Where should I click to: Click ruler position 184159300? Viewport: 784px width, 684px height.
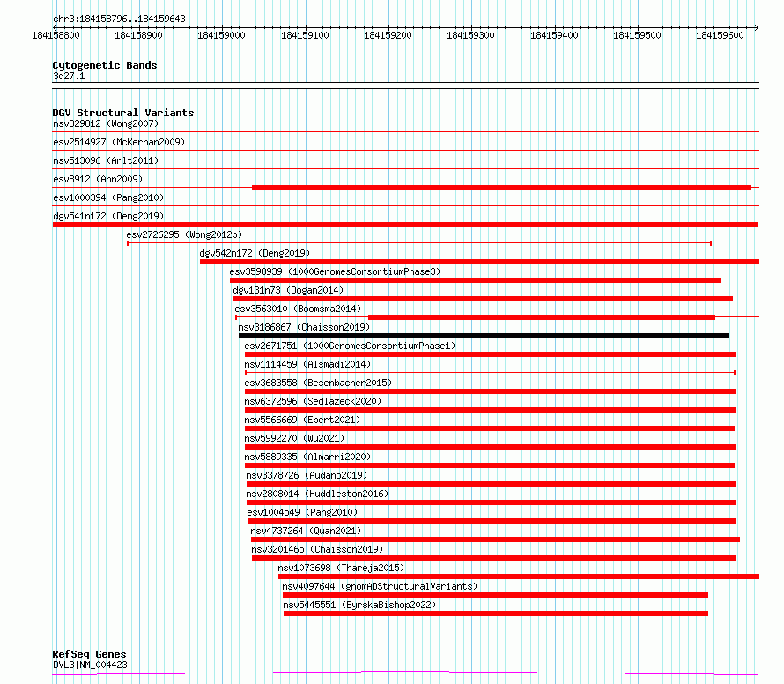coord(470,35)
